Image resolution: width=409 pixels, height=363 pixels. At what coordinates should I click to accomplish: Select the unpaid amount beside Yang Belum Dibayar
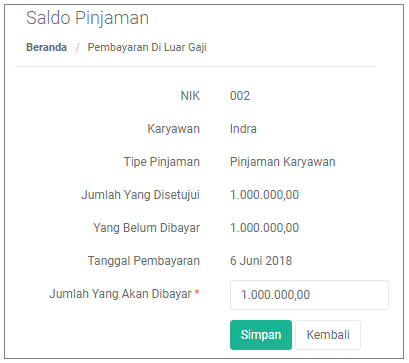[x=264, y=228]
